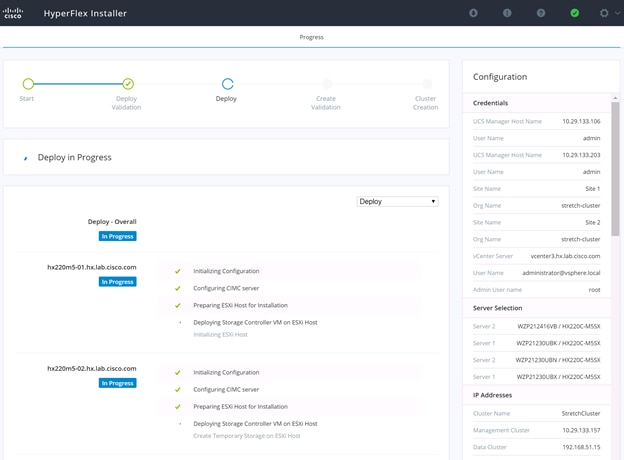Click In Progress badge under Deploy - Overall
This screenshot has height=460, width=624.
pos(117,236)
